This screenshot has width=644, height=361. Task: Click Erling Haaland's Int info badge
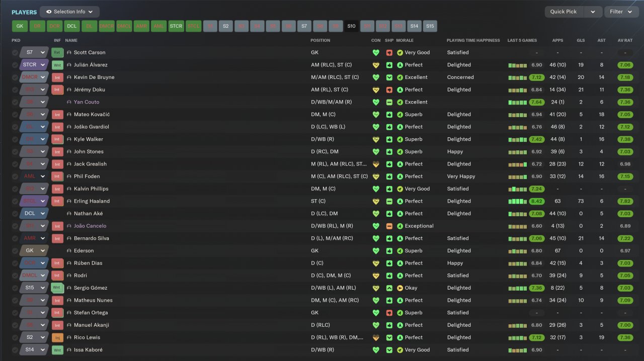[x=57, y=201]
